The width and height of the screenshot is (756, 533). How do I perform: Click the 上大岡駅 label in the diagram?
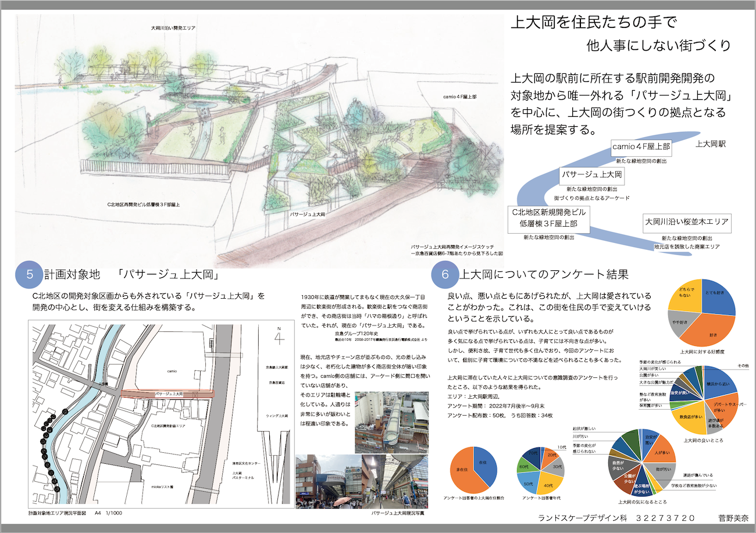711,143
